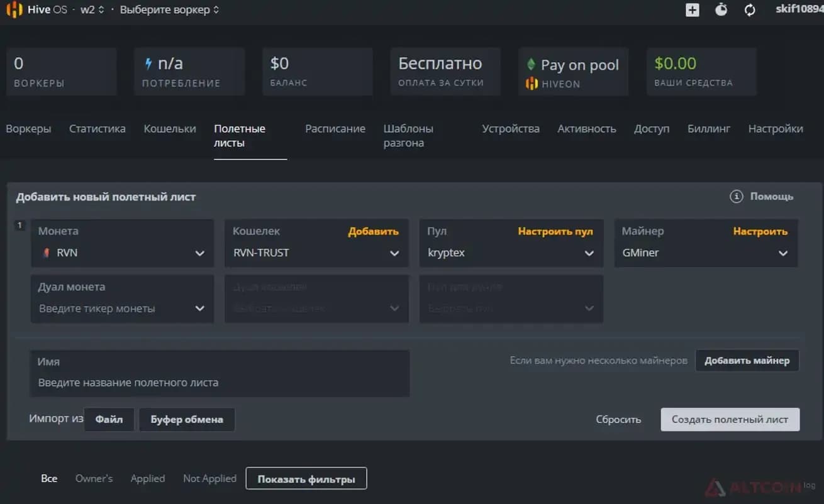Import from Файл button
824x504 pixels.
(x=109, y=419)
